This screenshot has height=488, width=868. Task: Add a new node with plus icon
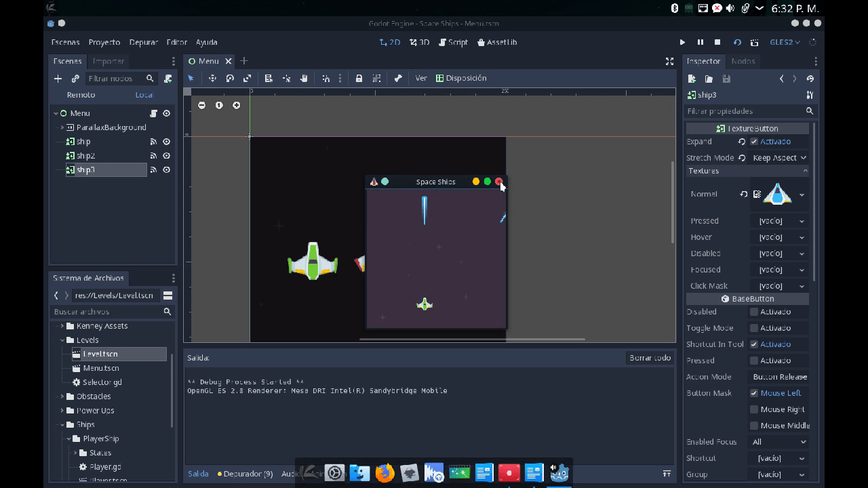point(58,79)
